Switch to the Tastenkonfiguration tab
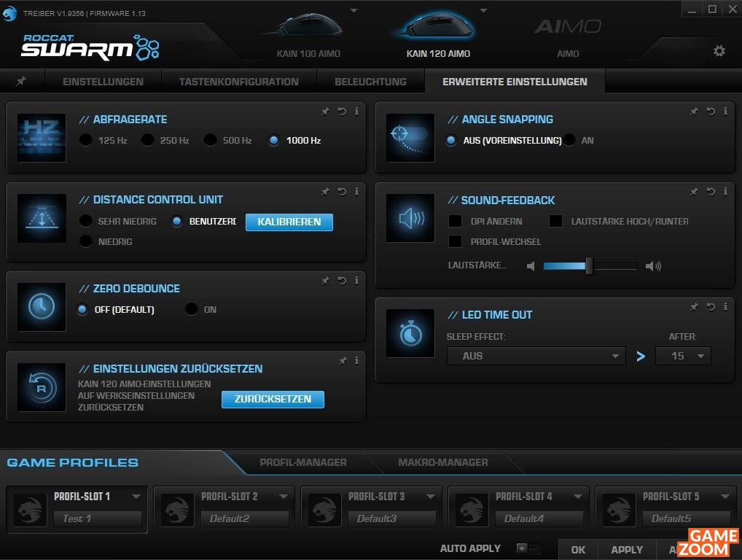742x560 pixels. pos(239,82)
